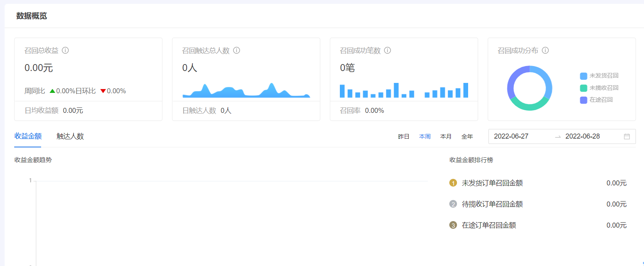644x266 pixels.
Task: Click the 0人 total reached value
Action: pyautogui.click(x=190, y=68)
